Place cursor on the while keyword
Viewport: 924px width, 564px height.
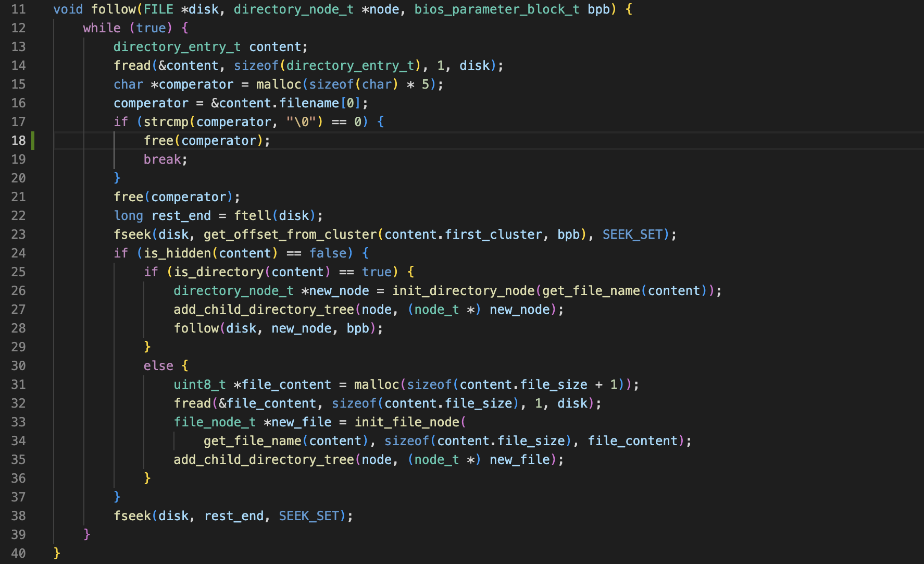(102, 28)
